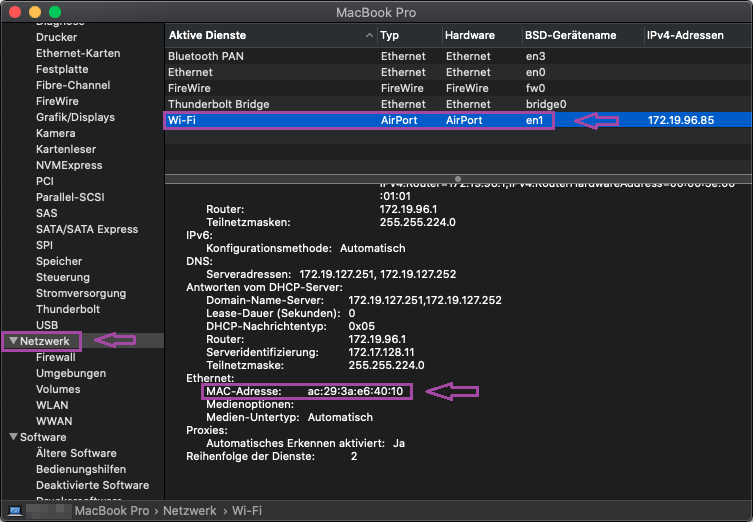
Task: Select USB in the sidebar
Action: pyautogui.click(x=47, y=325)
